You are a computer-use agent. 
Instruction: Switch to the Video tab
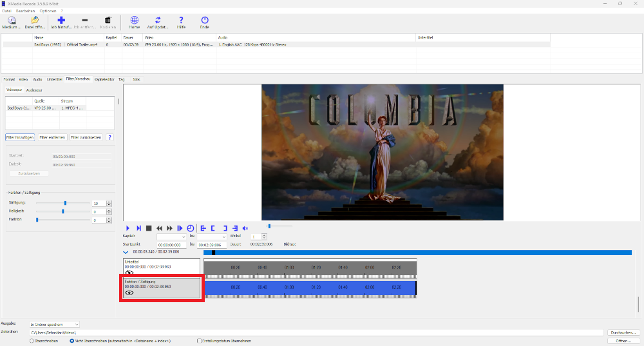click(23, 79)
